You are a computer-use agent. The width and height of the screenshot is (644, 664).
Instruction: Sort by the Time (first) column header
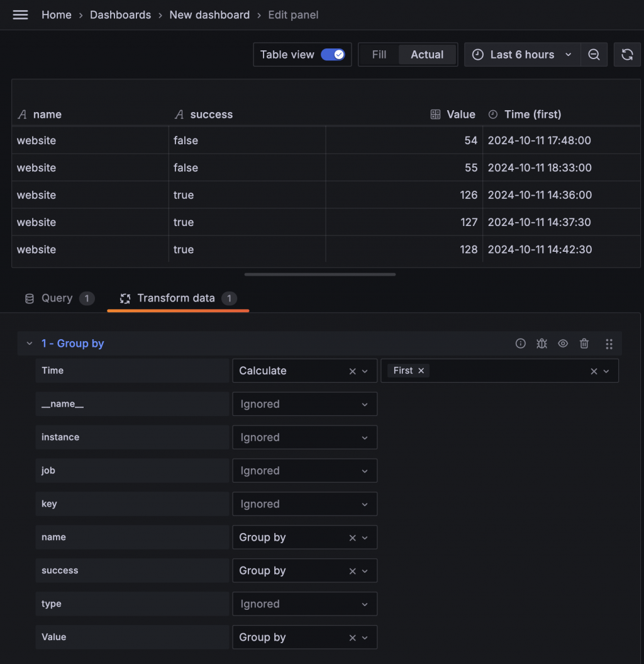pos(533,115)
